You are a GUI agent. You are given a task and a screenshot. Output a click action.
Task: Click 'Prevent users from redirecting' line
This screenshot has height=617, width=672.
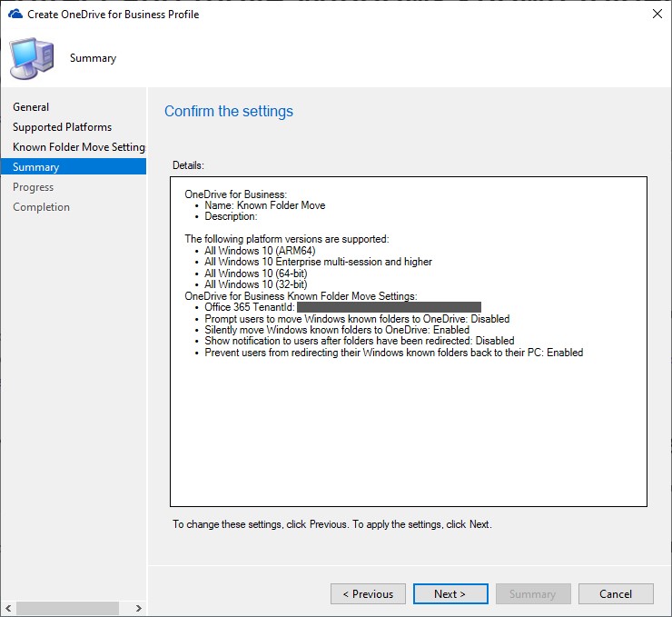pyautogui.click(x=394, y=353)
